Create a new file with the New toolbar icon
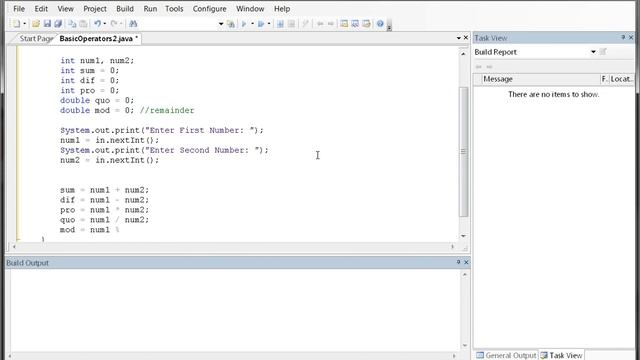 pyautogui.click(x=16, y=24)
